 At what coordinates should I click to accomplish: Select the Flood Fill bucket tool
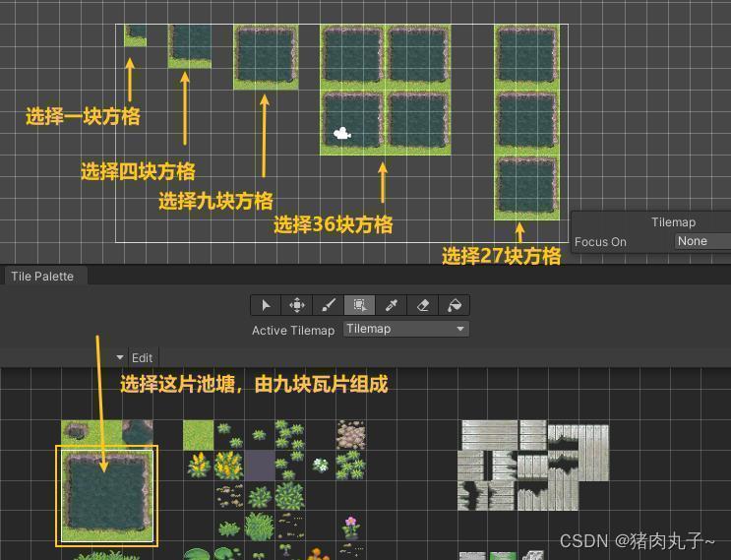[455, 305]
